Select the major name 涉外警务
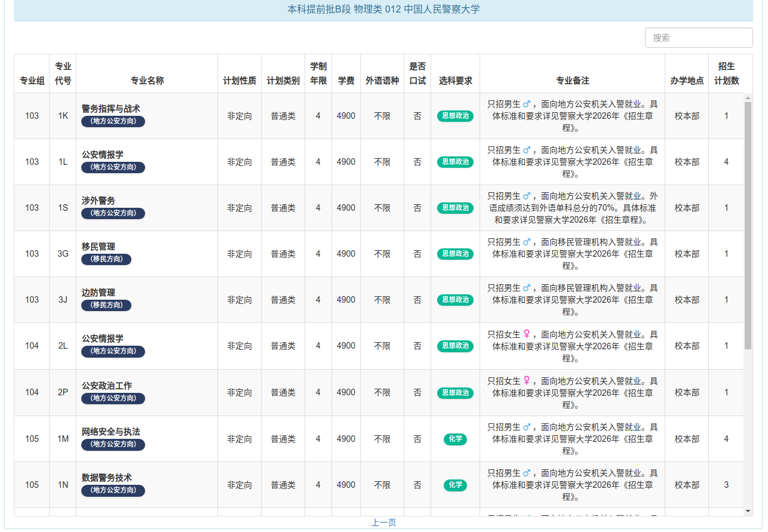 99,201
